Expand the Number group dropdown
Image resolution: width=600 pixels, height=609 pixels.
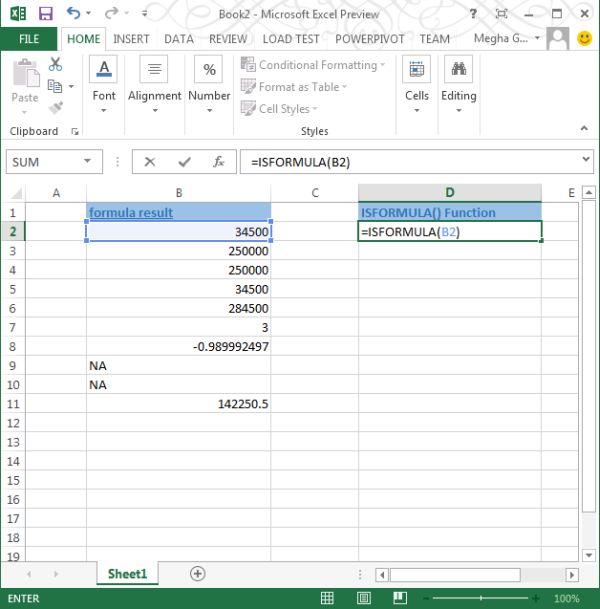[x=209, y=111]
